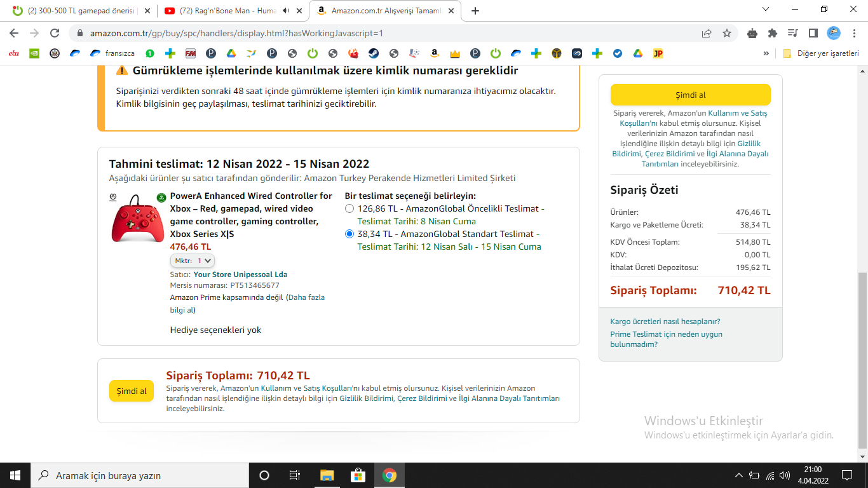Click the Windows search box
The image size is (868, 488).
139,475
